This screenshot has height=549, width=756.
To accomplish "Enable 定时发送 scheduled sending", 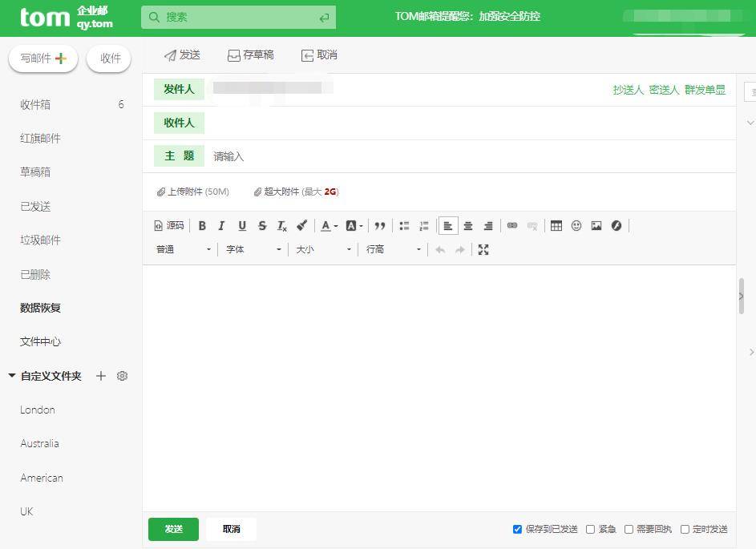I will pos(683,529).
